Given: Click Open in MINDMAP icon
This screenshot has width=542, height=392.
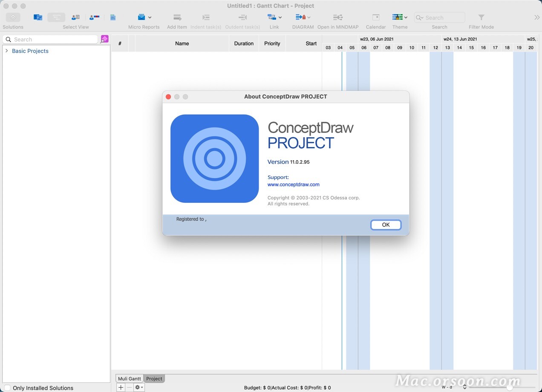Looking at the screenshot, I should point(338,17).
